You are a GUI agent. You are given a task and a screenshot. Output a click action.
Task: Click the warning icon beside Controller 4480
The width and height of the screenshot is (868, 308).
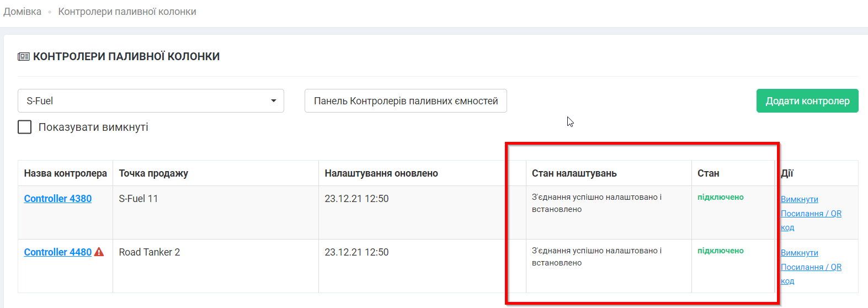[99, 252]
